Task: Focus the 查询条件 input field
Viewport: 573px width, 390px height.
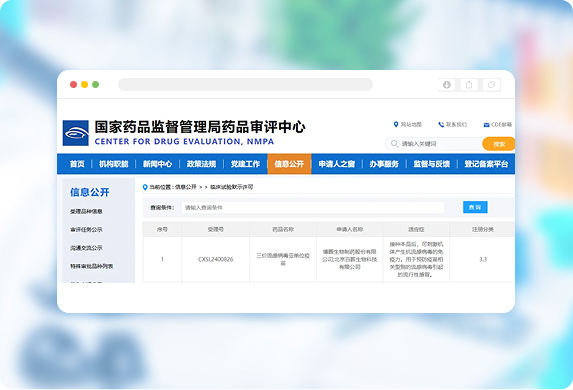Action: 313,207
